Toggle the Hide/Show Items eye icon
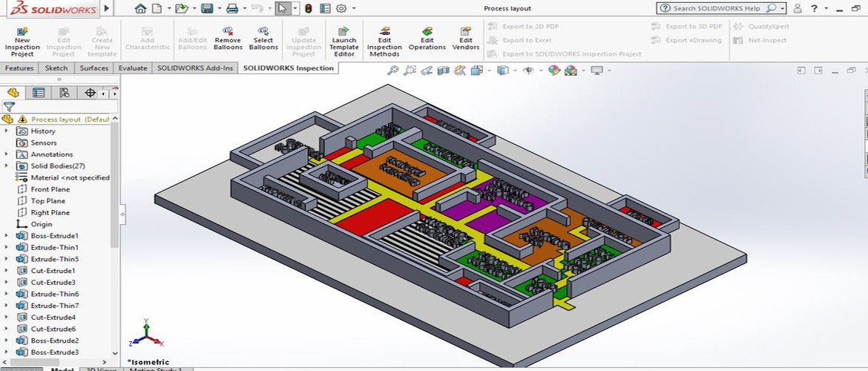 [528, 70]
